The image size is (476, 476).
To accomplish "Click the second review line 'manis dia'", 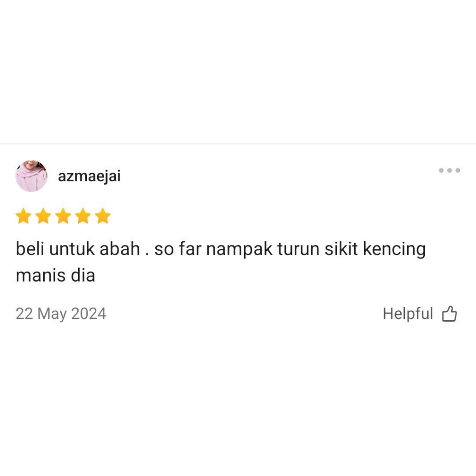I will 55,276.
